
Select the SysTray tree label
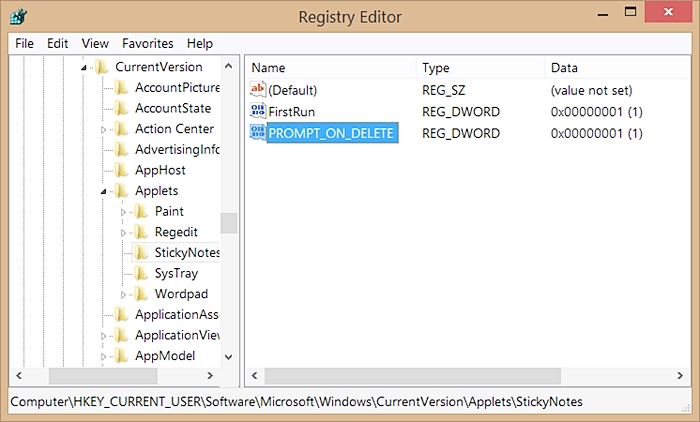tap(176, 273)
